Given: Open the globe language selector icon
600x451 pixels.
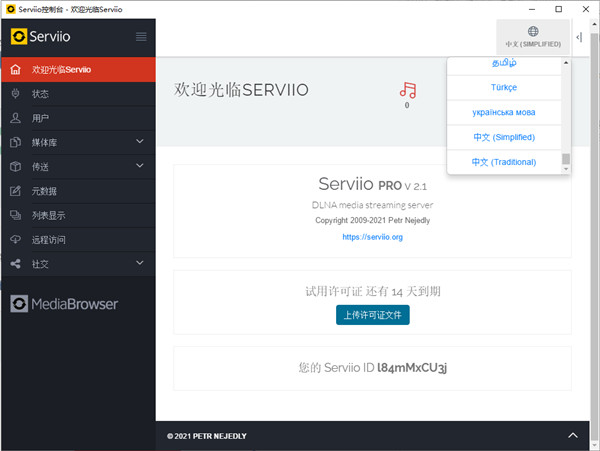Looking at the screenshot, I should (x=533, y=32).
